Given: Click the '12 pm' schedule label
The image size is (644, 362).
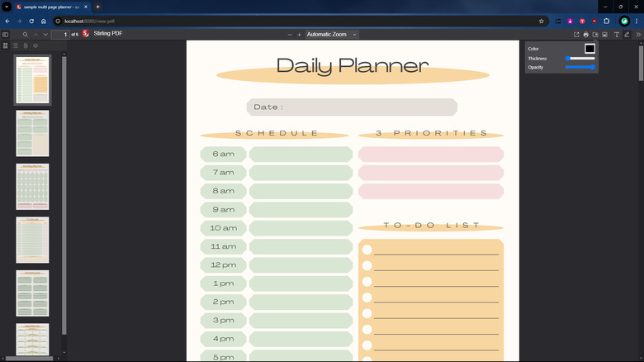Looking at the screenshot, I should click(x=224, y=265).
